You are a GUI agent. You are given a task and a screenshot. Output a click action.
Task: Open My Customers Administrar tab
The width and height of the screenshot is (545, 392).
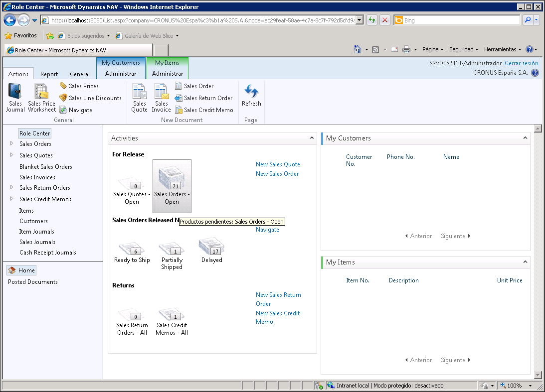pos(121,74)
